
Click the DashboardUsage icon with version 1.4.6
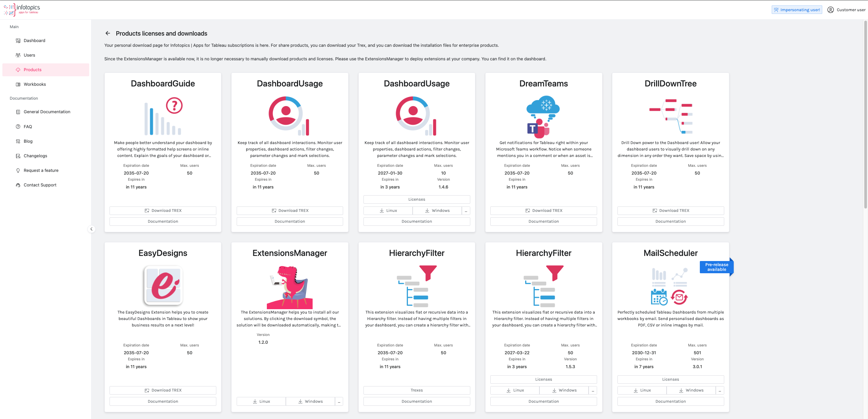point(417,116)
